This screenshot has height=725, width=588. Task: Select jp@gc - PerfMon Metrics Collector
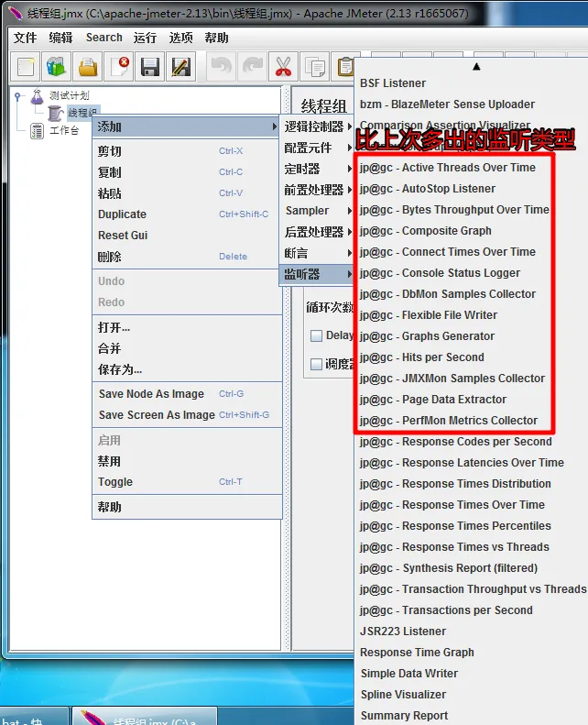pos(449,421)
